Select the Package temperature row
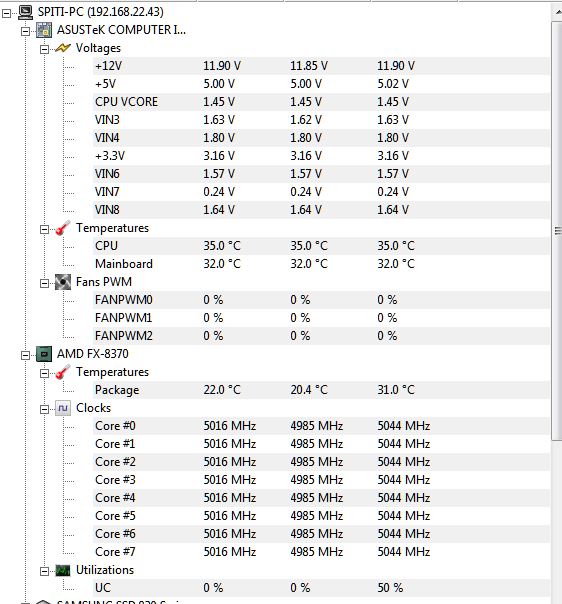Viewport: 562px width, 604px height. [x=321, y=390]
